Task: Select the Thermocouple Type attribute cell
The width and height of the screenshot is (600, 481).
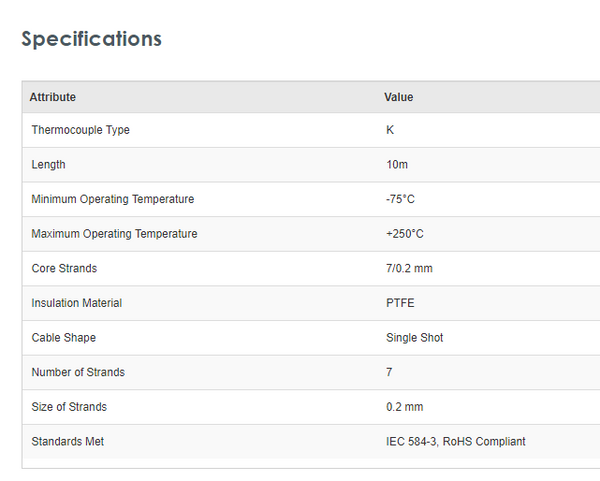Action: coord(81,130)
